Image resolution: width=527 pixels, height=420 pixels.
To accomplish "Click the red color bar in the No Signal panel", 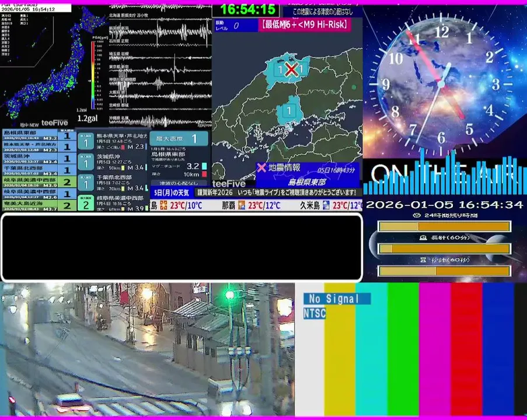I will (466, 349).
